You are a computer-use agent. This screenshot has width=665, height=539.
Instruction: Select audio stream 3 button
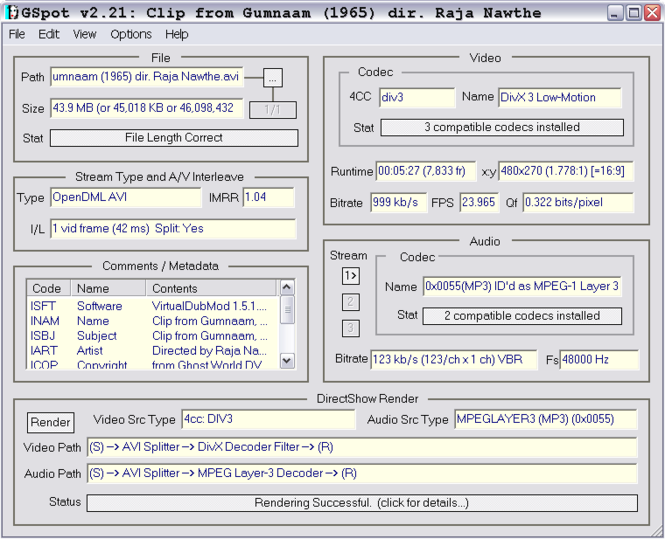point(351,328)
